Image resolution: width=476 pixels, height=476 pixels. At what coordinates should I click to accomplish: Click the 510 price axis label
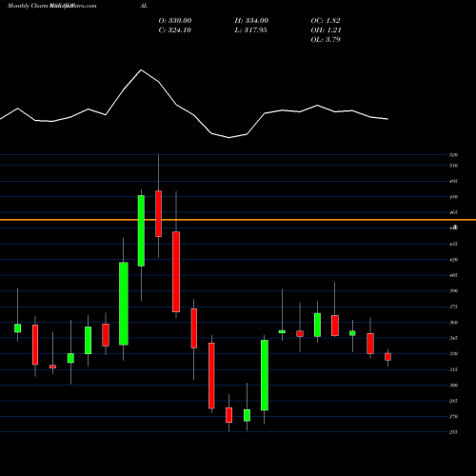453,166
